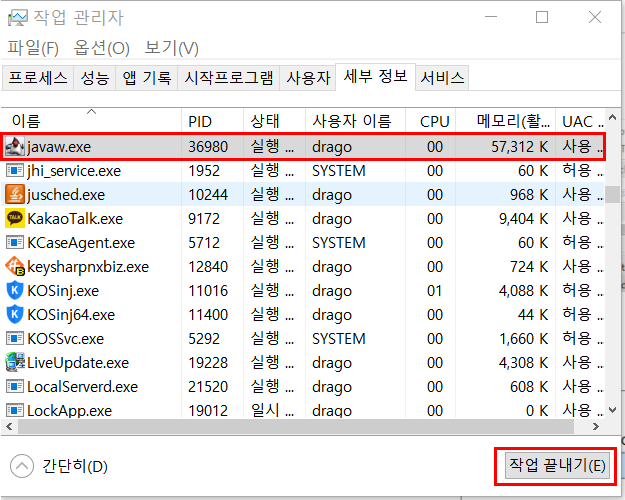Click the Task Manager title bar icon
Viewport: 625px width, 500px height.
click(x=18, y=18)
